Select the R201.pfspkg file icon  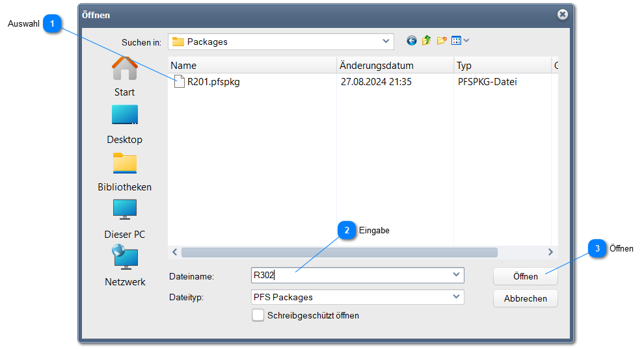pyautogui.click(x=179, y=81)
